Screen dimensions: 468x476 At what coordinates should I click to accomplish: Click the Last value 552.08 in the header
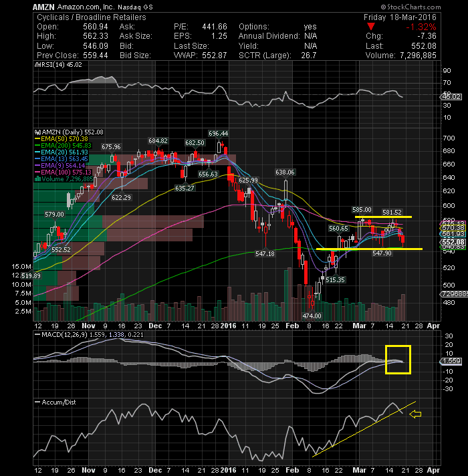[424, 46]
